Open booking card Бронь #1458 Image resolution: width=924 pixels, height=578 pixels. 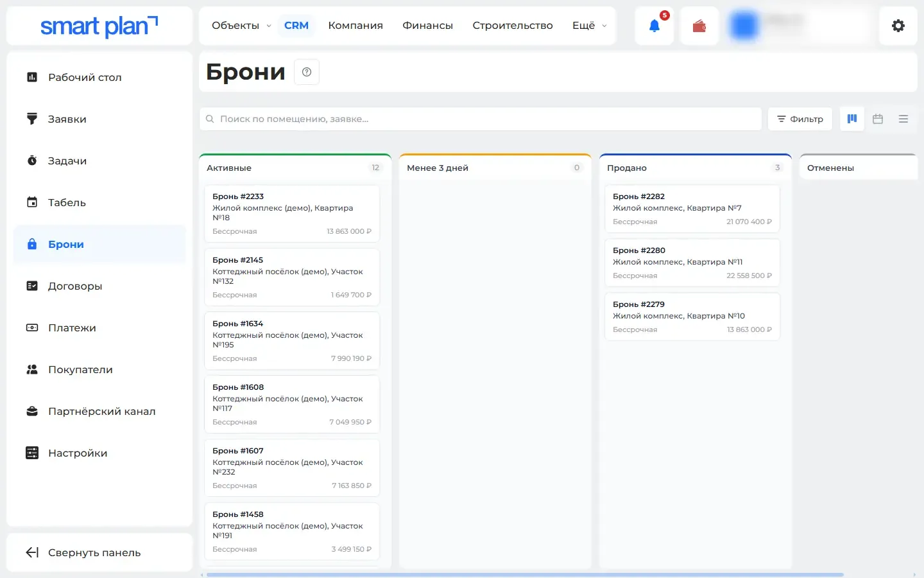point(292,532)
